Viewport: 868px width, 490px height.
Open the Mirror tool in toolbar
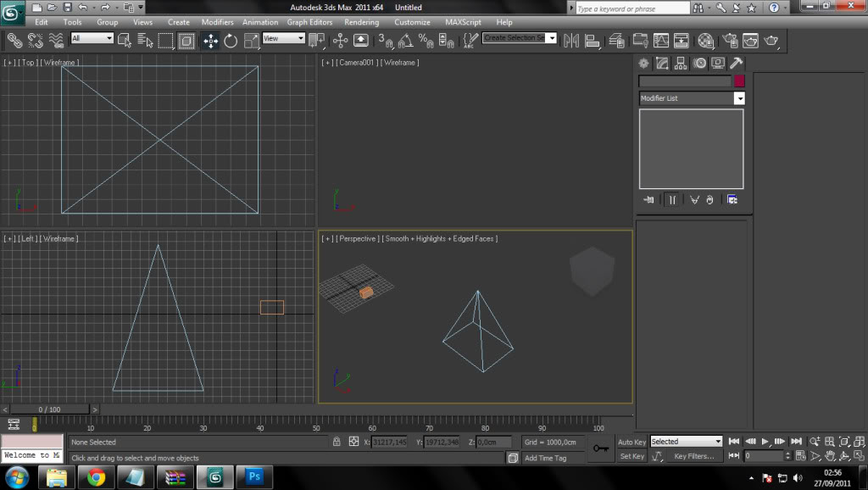coord(571,41)
